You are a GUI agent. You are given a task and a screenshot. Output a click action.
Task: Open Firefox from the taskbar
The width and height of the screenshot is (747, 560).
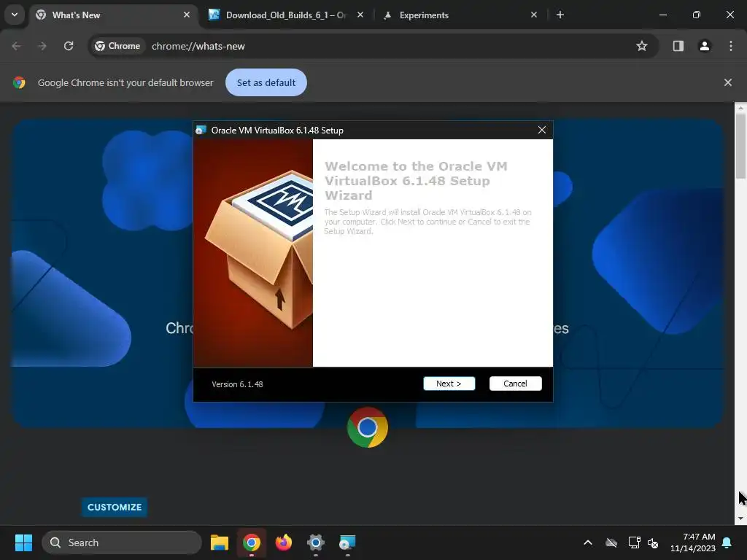point(284,542)
